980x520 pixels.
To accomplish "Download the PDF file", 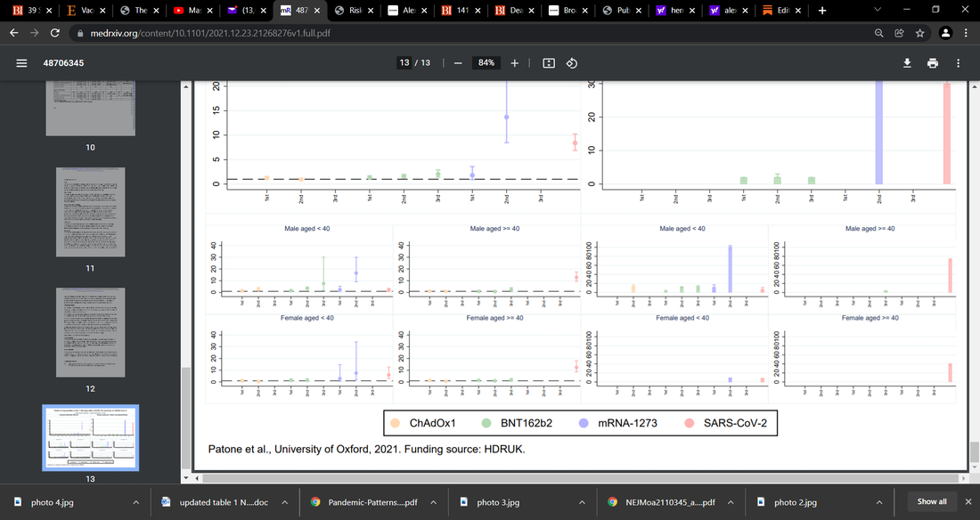I will tap(907, 63).
